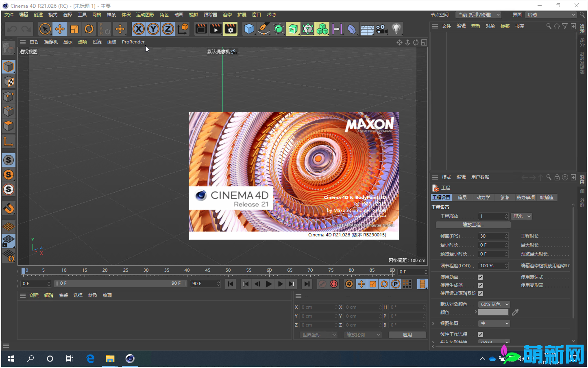This screenshot has height=368, width=588.
Task: Click the Redo arrow
Action: (26, 29)
